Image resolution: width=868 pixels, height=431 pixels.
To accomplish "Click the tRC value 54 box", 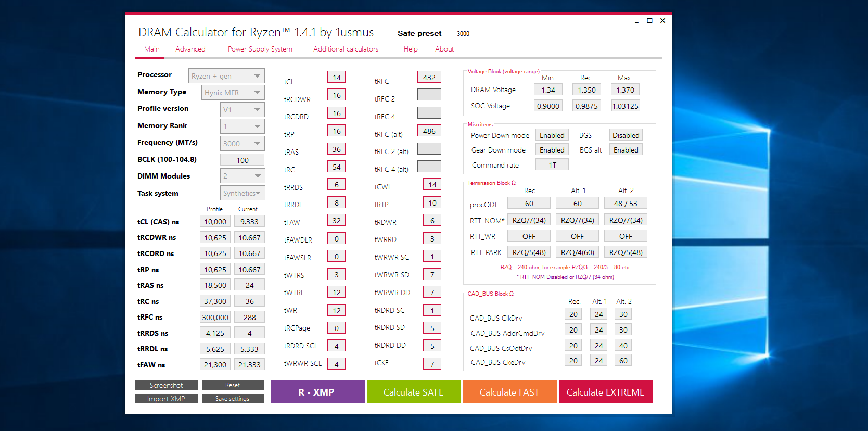I will point(337,167).
